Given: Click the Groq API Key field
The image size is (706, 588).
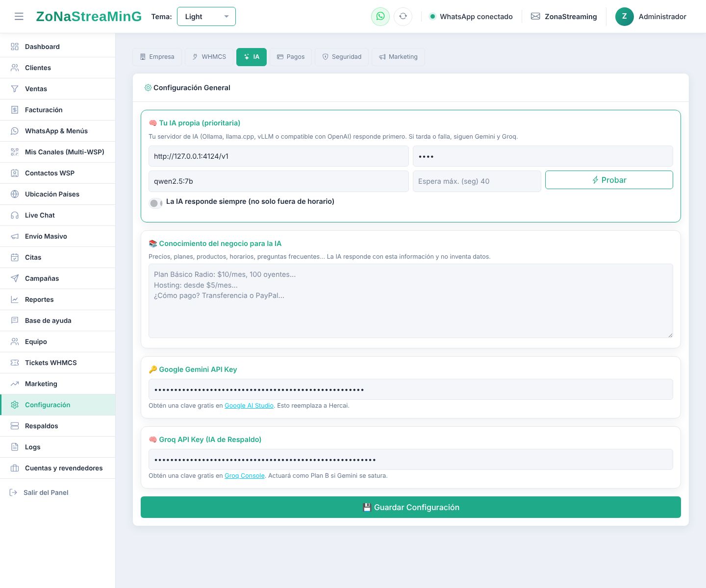Looking at the screenshot, I should click(x=411, y=460).
